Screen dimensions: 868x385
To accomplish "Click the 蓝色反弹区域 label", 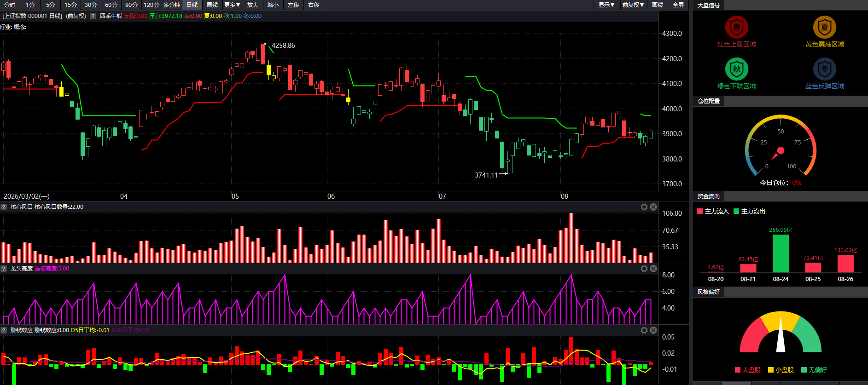I will [x=825, y=86].
